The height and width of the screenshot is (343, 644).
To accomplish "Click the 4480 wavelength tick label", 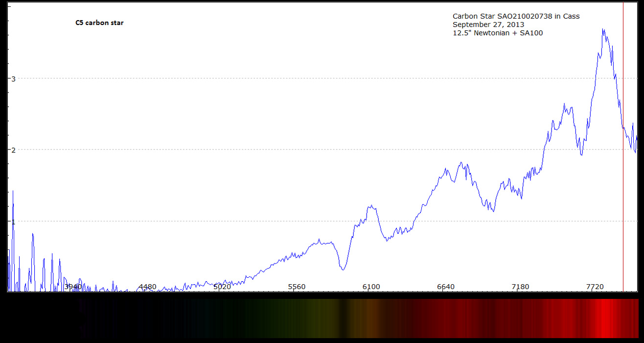I will 147,287.
